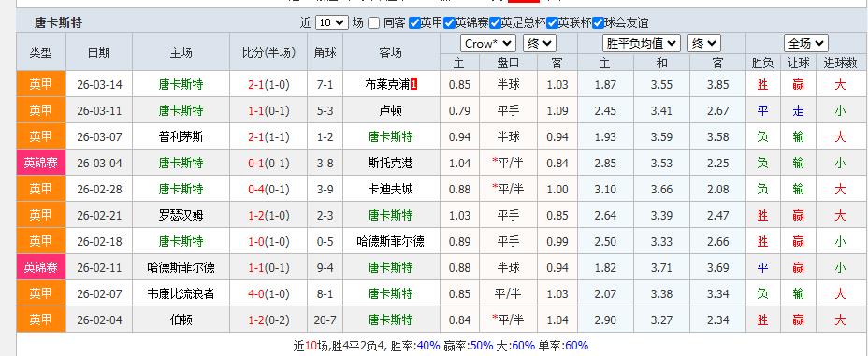This screenshot has width=868, height=356.
Task: Click the 类型 column header
Action: [x=41, y=52]
